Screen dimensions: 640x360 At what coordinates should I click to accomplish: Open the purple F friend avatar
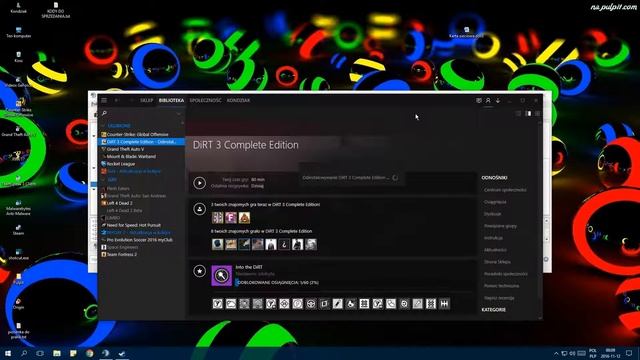[231, 218]
